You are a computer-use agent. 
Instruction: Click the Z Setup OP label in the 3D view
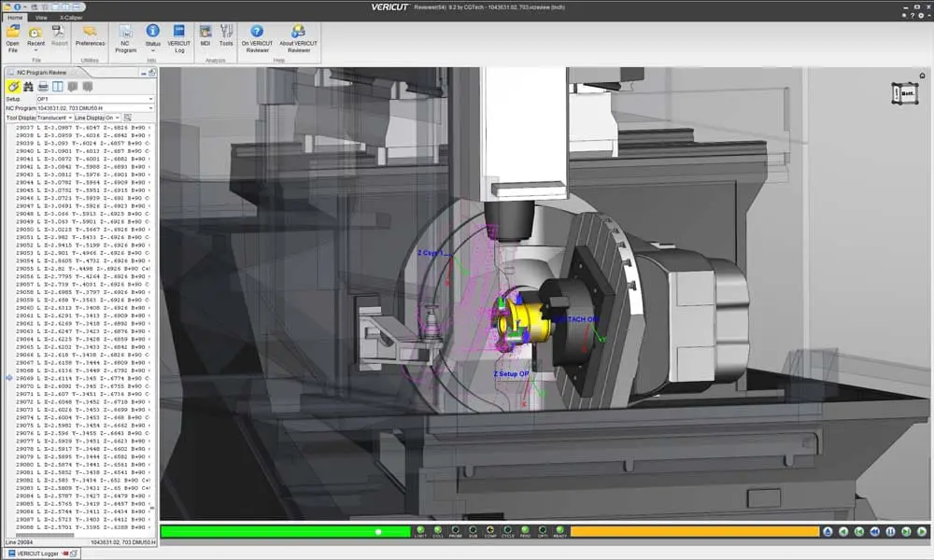(x=511, y=373)
